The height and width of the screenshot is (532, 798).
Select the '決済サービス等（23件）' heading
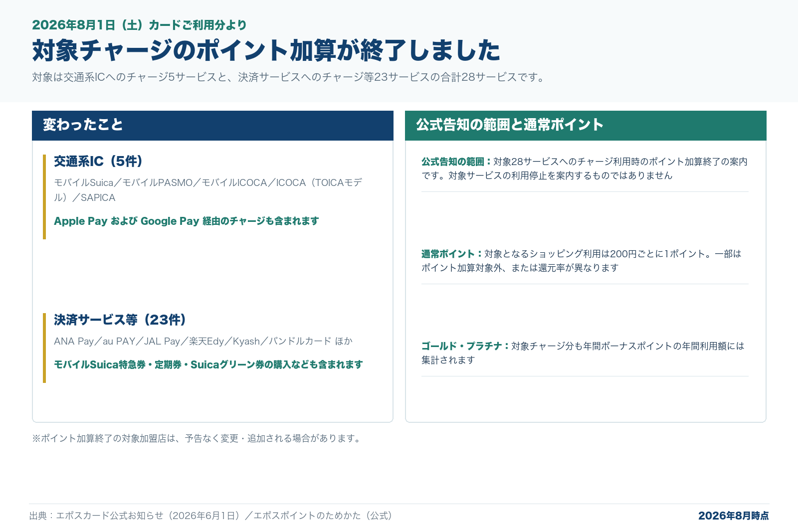pyautogui.click(x=120, y=320)
